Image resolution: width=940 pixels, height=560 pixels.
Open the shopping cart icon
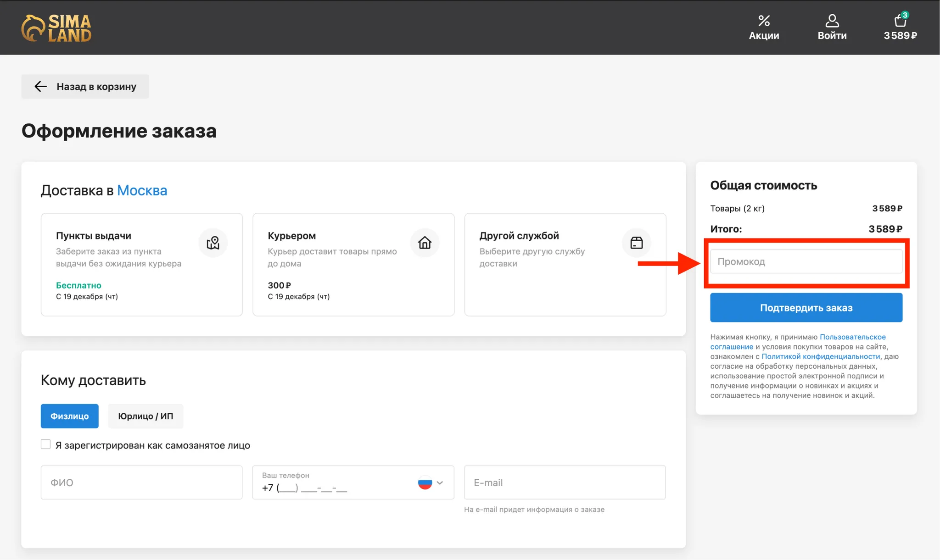coord(900,21)
